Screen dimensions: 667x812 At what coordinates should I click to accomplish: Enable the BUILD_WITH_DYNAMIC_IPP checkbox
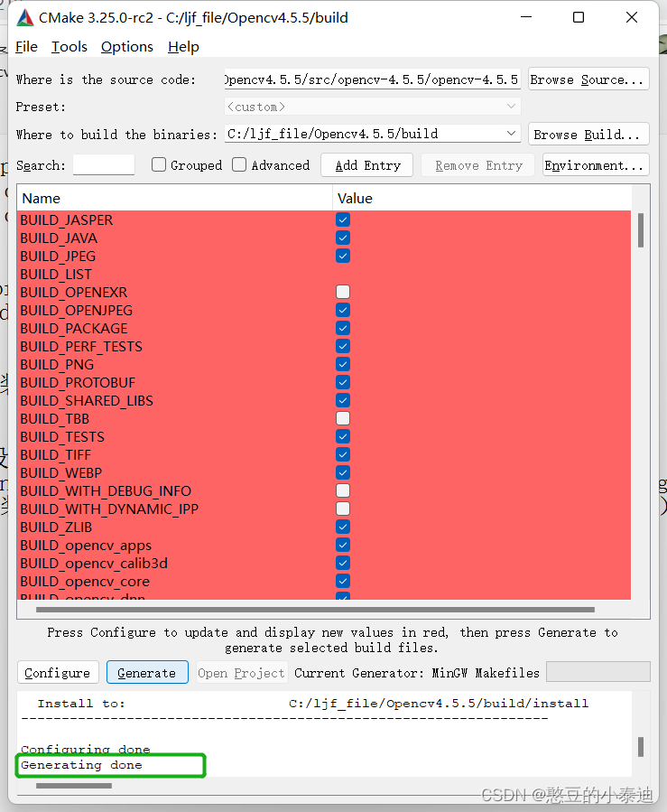[x=343, y=509]
